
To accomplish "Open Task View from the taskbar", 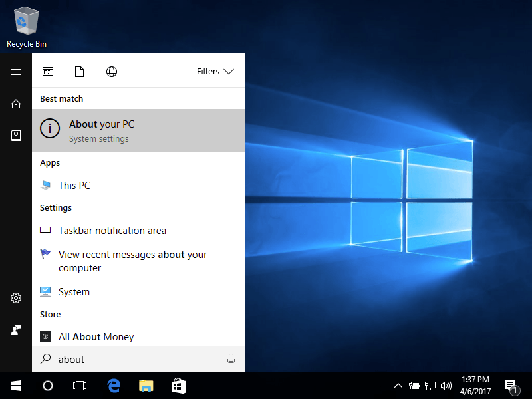I will tap(80, 385).
